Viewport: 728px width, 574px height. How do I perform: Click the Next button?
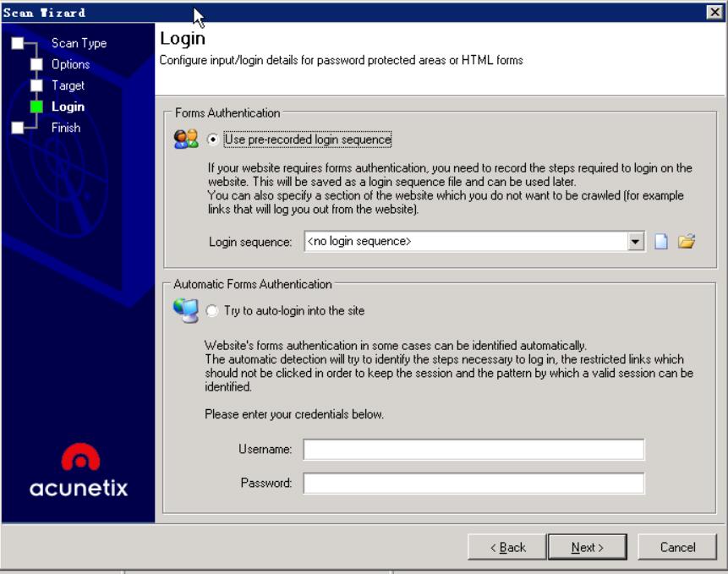pyautogui.click(x=588, y=548)
